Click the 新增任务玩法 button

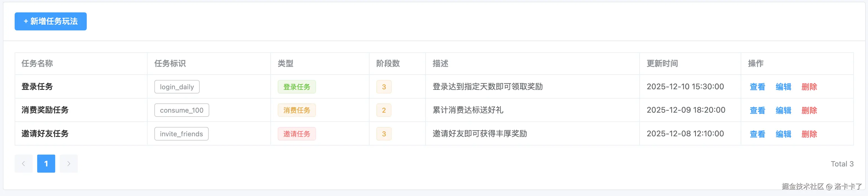[x=50, y=21]
